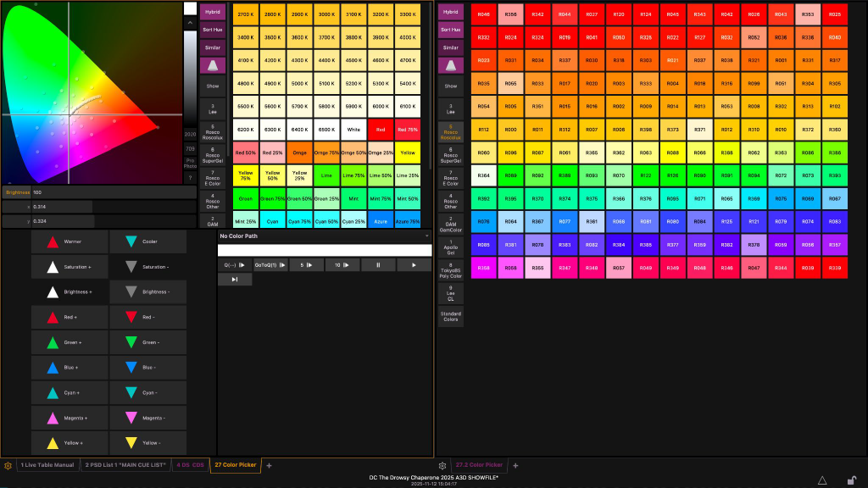Click the 10 second playback button
This screenshot has width=868, height=488.
click(342, 265)
